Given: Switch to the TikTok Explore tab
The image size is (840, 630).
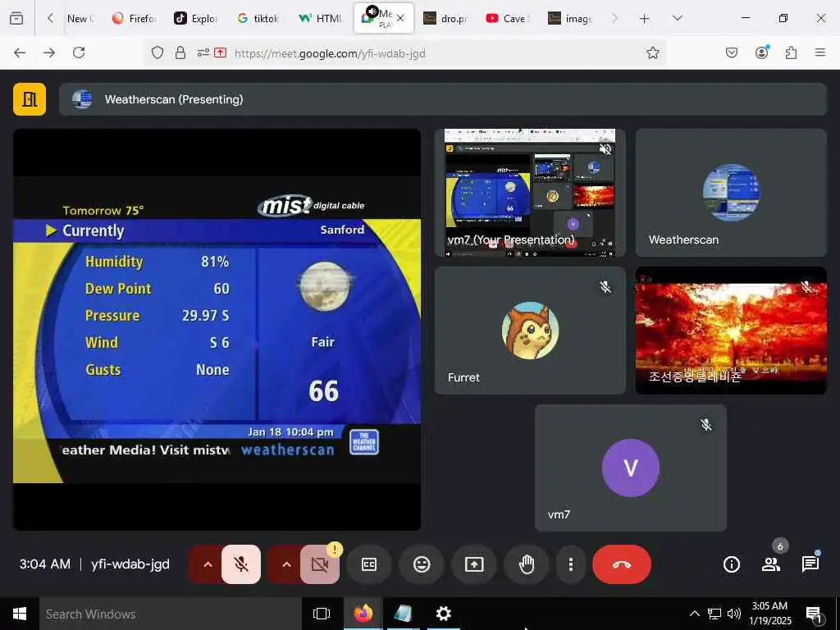Looking at the screenshot, I should point(196,18).
